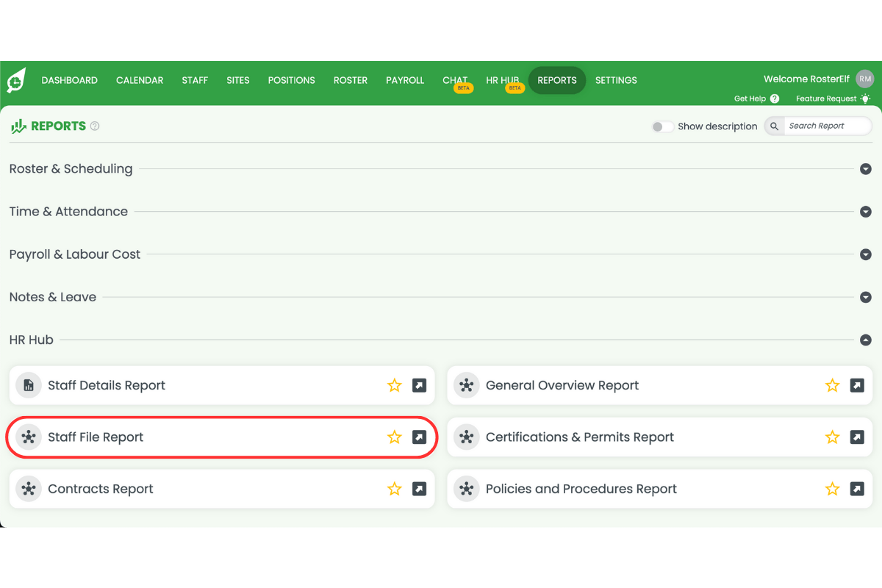
Task: Click the Reports bar chart icon in header
Action: coord(17,126)
